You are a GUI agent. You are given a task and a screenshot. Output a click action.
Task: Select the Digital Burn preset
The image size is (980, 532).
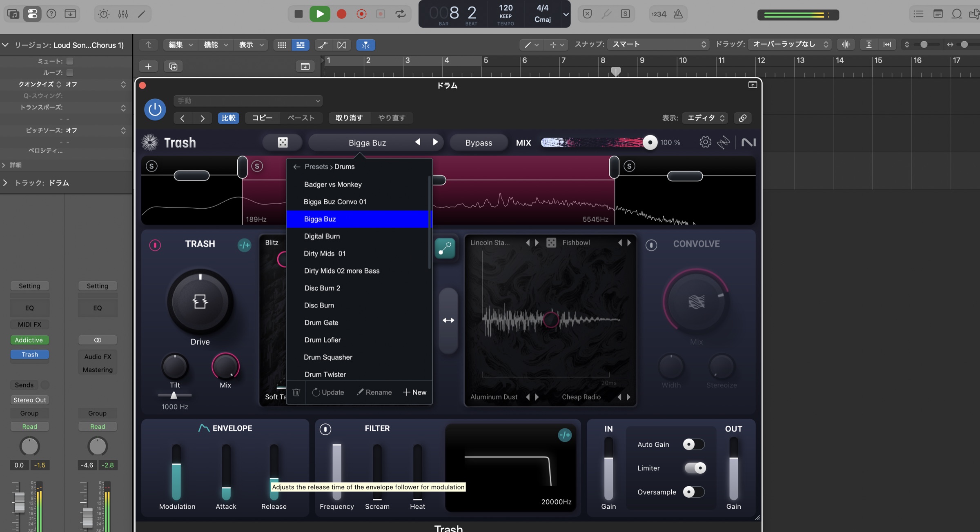click(358, 236)
